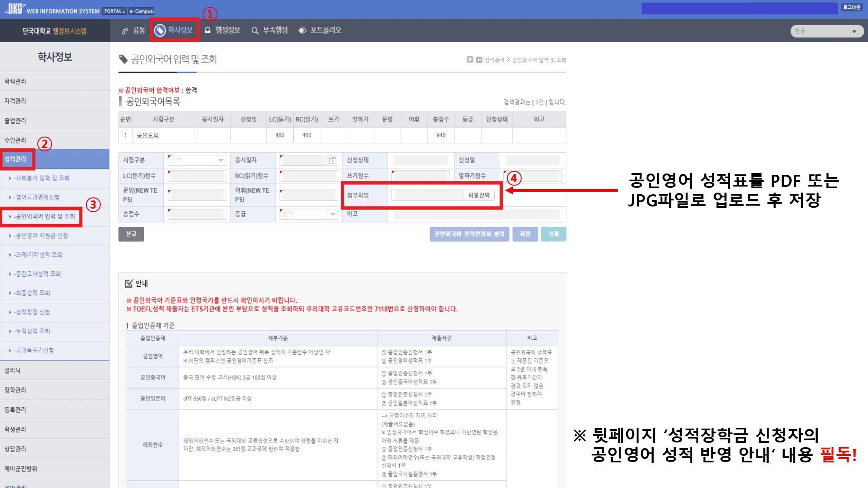868x488 pixels.
Task: Click the 신청상태 column header in list
Action: pos(497,120)
